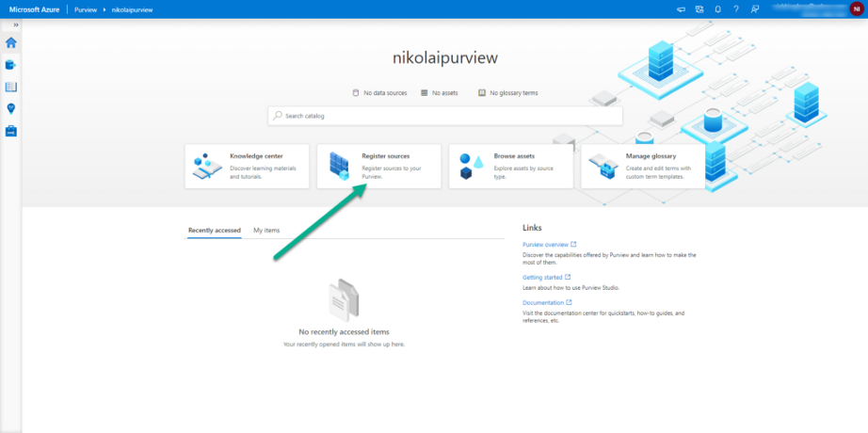
Task: Open the release notes megaphone icon
Action: coord(681,9)
